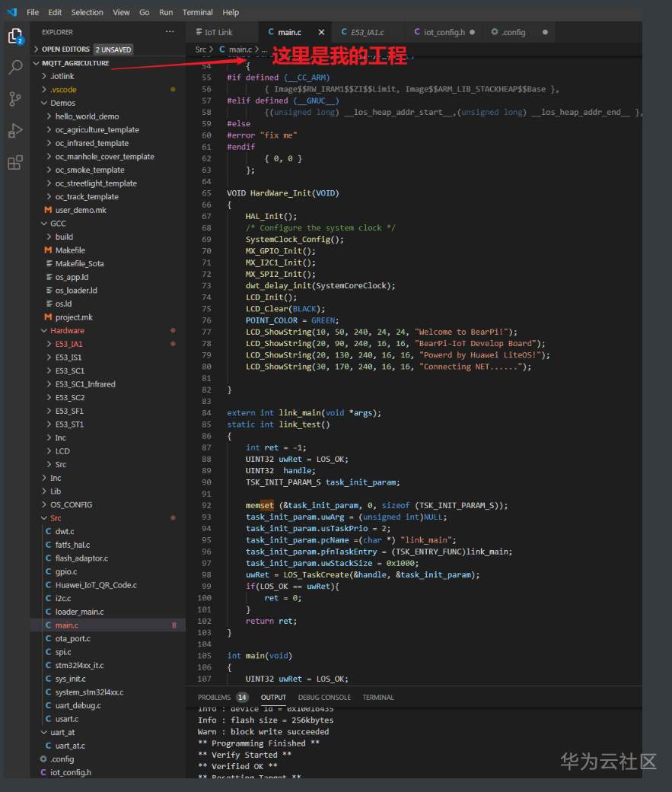Click the Explorer more actions ellipsis
Image resolution: width=672 pixels, height=792 pixels.
click(170, 32)
